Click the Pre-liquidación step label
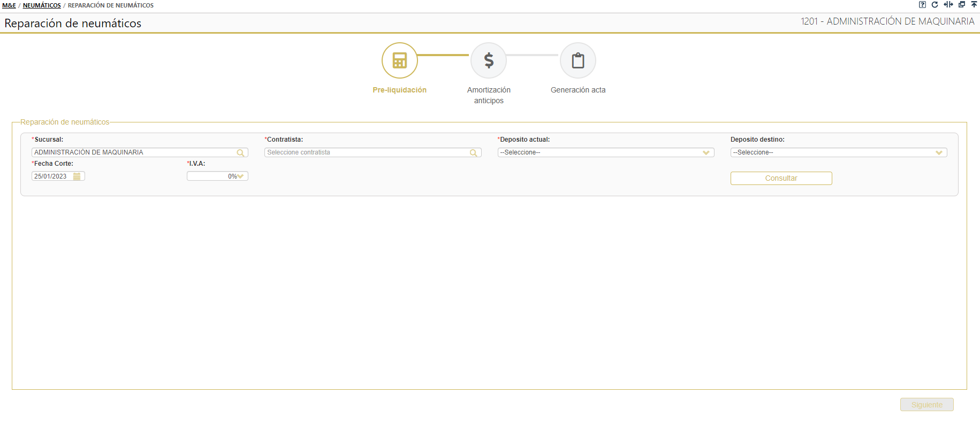The width and height of the screenshot is (980, 424). tap(400, 90)
